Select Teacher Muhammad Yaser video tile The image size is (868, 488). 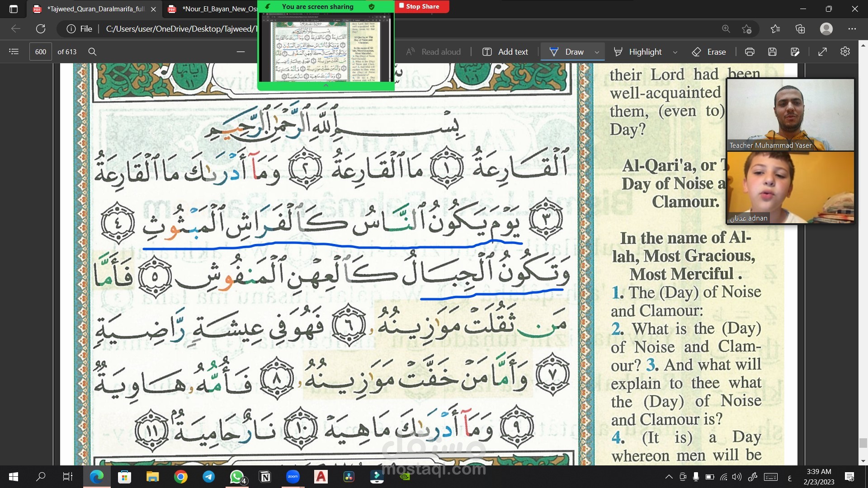[x=790, y=115]
